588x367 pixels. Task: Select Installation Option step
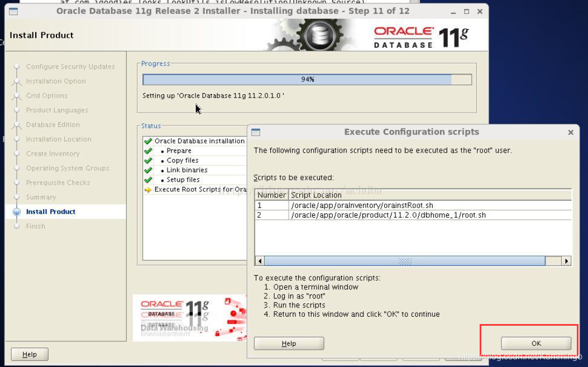[x=56, y=81]
